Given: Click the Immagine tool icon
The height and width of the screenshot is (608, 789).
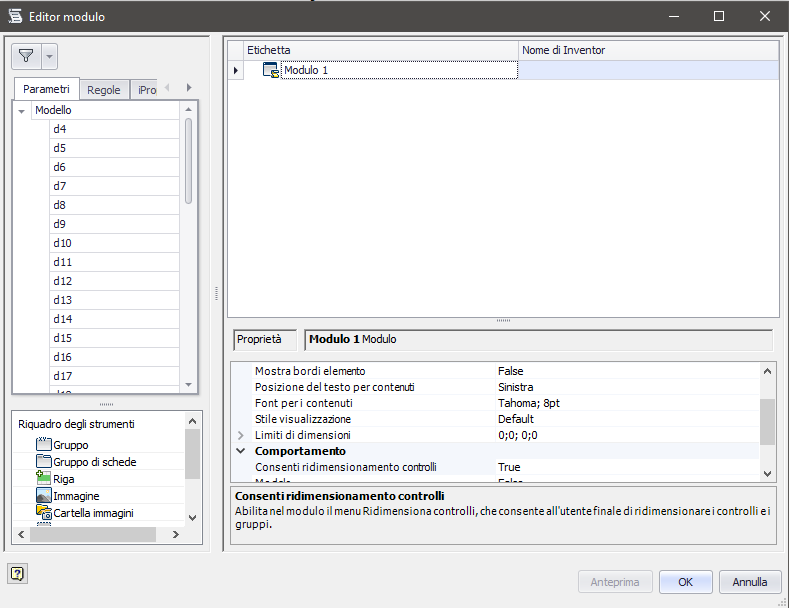Looking at the screenshot, I should click(44, 495).
